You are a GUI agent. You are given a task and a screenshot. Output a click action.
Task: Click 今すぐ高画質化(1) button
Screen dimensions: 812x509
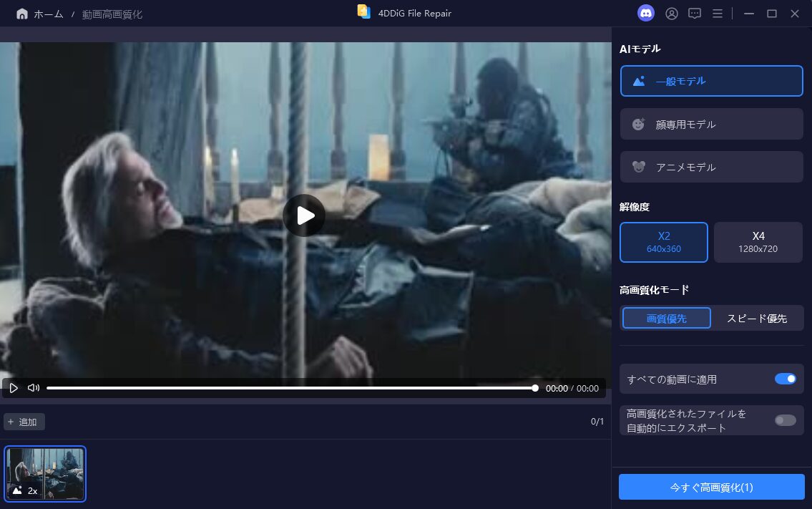tap(712, 488)
